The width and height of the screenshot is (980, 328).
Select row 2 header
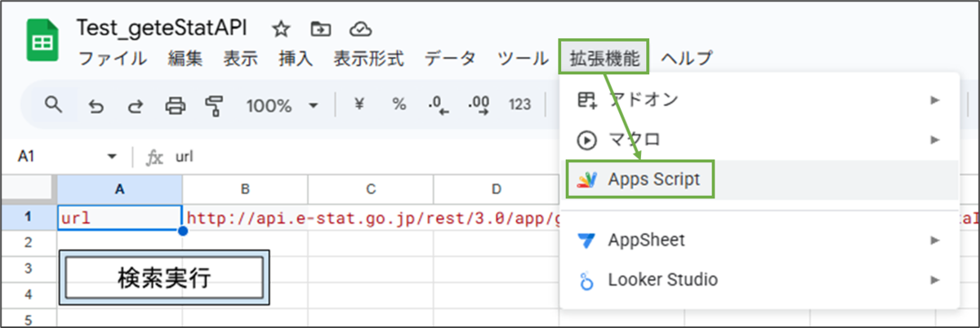(x=29, y=242)
